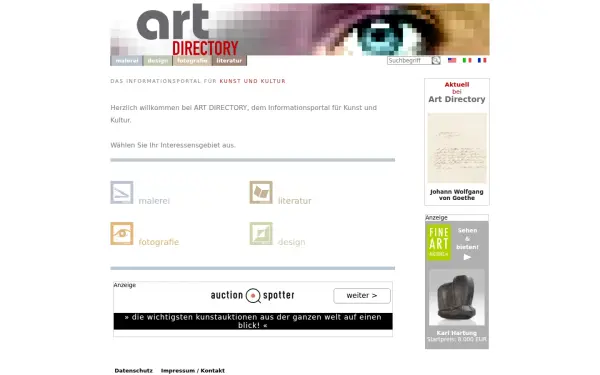Click the Startpreis: 8.000 EUR text

click(457, 339)
